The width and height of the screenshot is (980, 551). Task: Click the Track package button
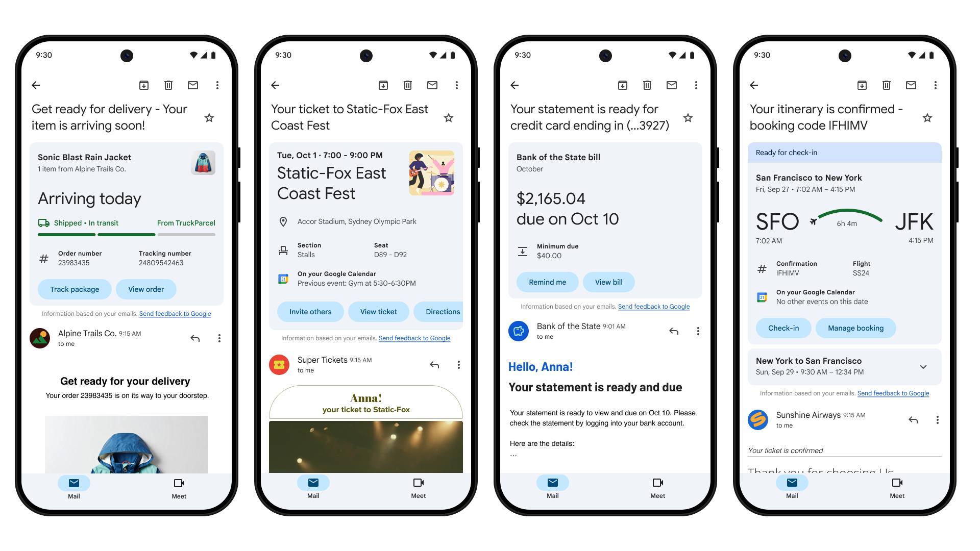(74, 289)
